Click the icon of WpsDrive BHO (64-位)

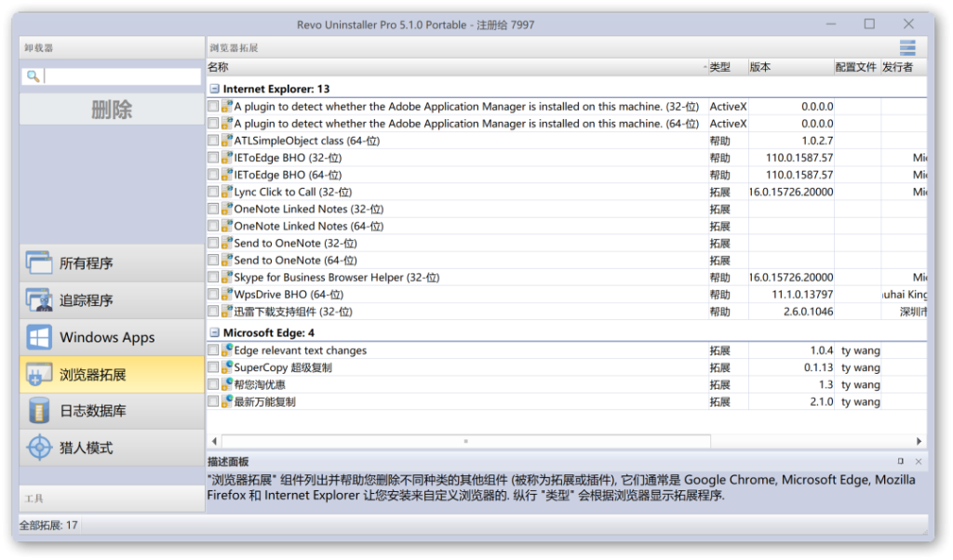pyautogui.click(x=227, y=294)
